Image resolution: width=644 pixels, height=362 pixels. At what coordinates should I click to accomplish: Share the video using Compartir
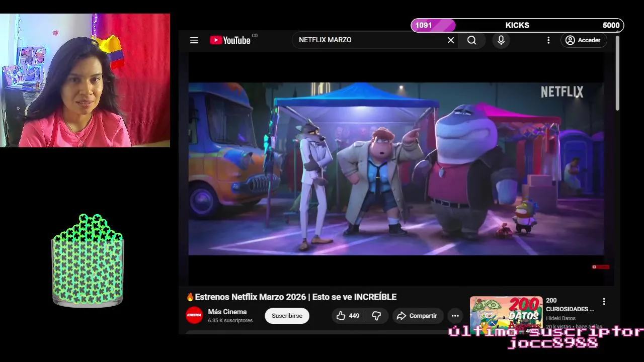[x=417, y=316]
